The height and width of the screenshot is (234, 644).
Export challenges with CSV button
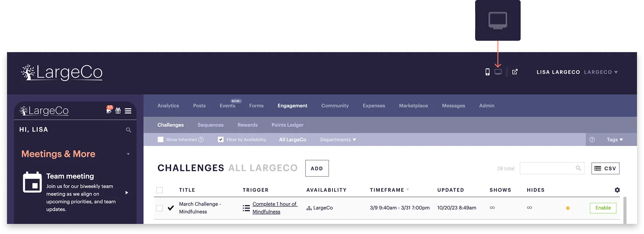(605, 168)
